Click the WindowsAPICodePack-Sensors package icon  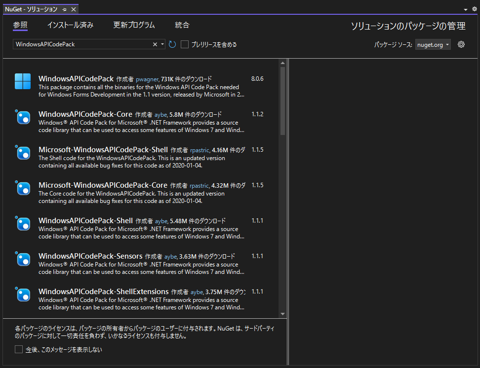click(23, 259)
